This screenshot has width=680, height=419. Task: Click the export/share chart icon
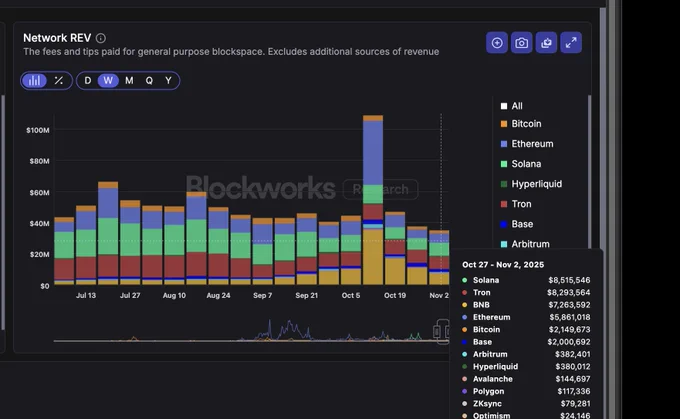coord(546,43)
